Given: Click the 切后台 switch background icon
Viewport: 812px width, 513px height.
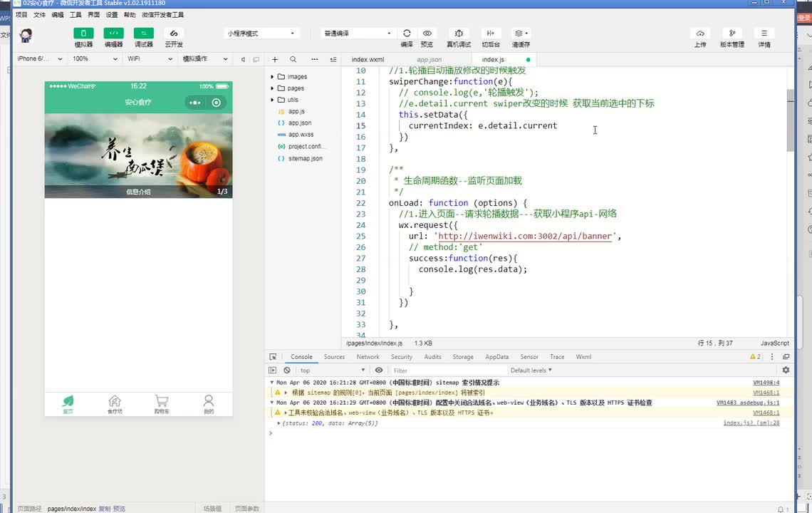Looking at the screenshot, I should point(491,33).
